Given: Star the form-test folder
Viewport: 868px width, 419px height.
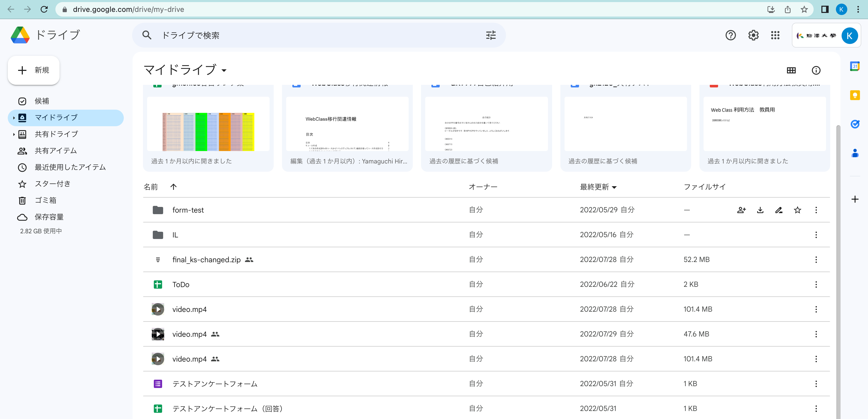Looking at the screenshot, I should point(797,210).
